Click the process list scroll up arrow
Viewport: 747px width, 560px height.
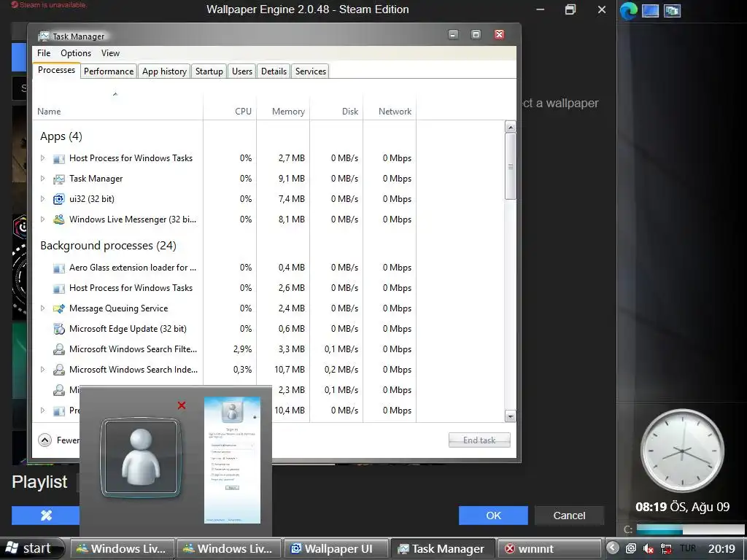pyautogui.click(x=510, y=127)
